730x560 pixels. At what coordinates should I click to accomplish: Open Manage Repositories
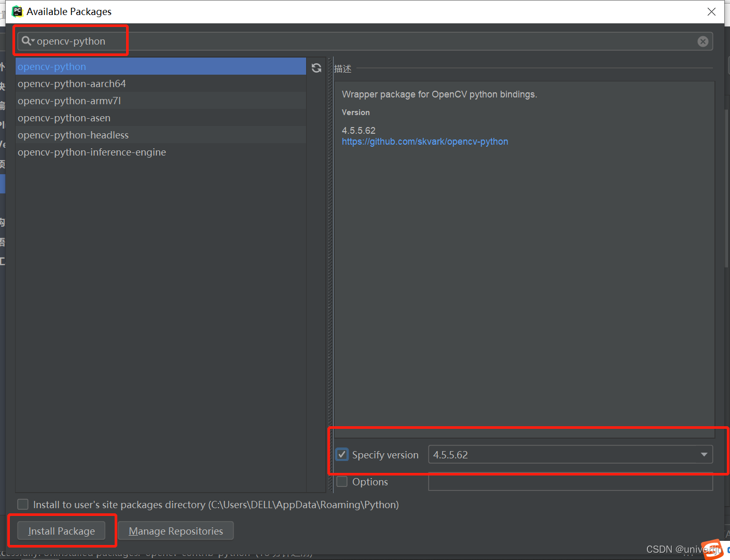pos(176,531)
